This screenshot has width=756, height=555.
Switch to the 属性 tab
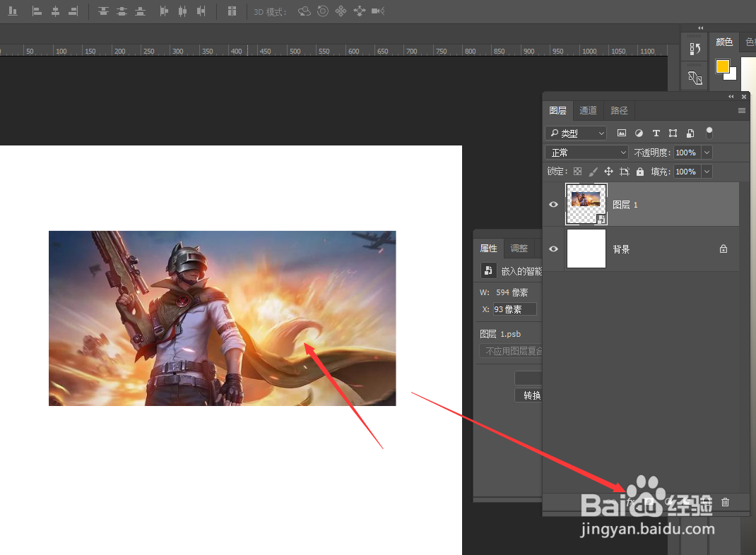pos(488,249)
